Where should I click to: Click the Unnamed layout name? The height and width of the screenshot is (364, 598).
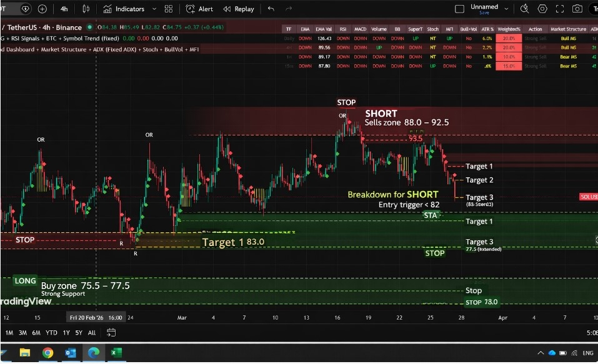pyautogui.click(x=484, y=6)
